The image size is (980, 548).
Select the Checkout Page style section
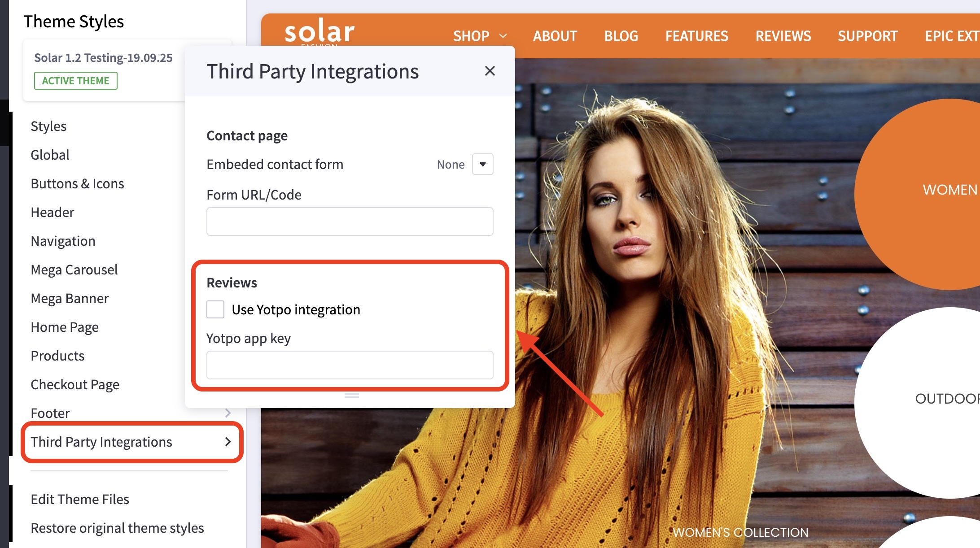(x=75, y=384)
